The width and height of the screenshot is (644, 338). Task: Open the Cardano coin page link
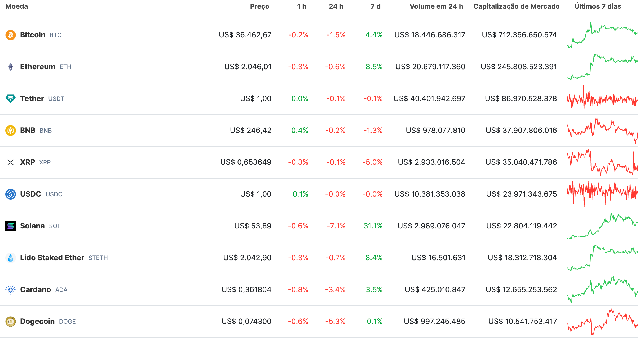coord(36,290)
